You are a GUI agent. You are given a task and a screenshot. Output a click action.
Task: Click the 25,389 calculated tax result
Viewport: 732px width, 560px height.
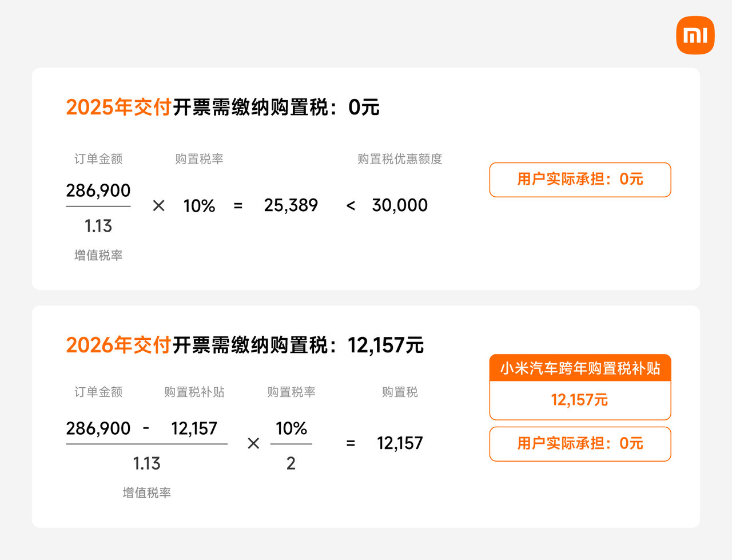[x=291, y=205]
